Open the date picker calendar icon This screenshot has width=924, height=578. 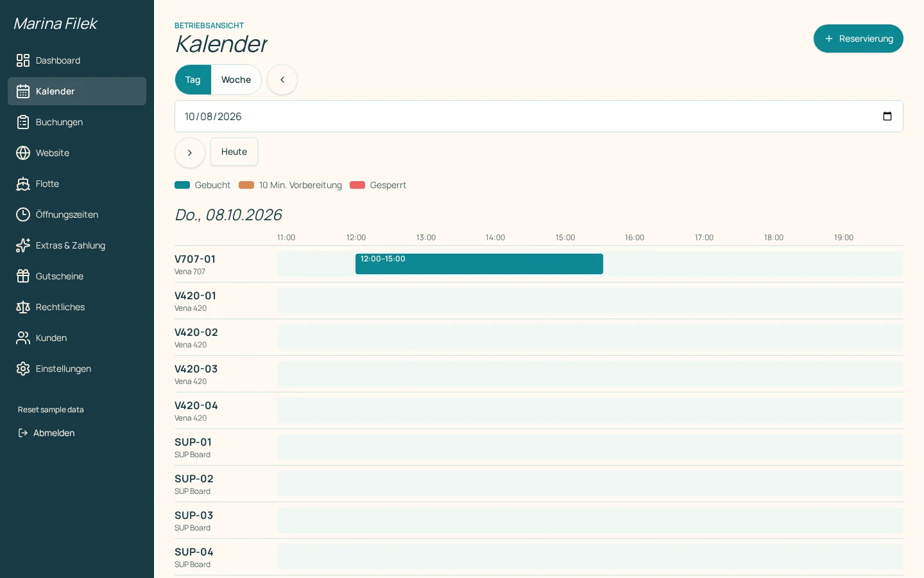tap(887, 116)
